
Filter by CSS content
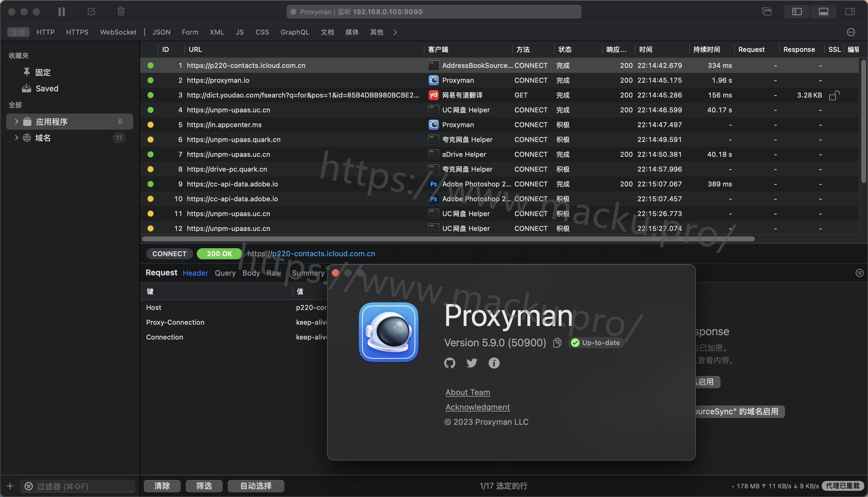(262, 32)
